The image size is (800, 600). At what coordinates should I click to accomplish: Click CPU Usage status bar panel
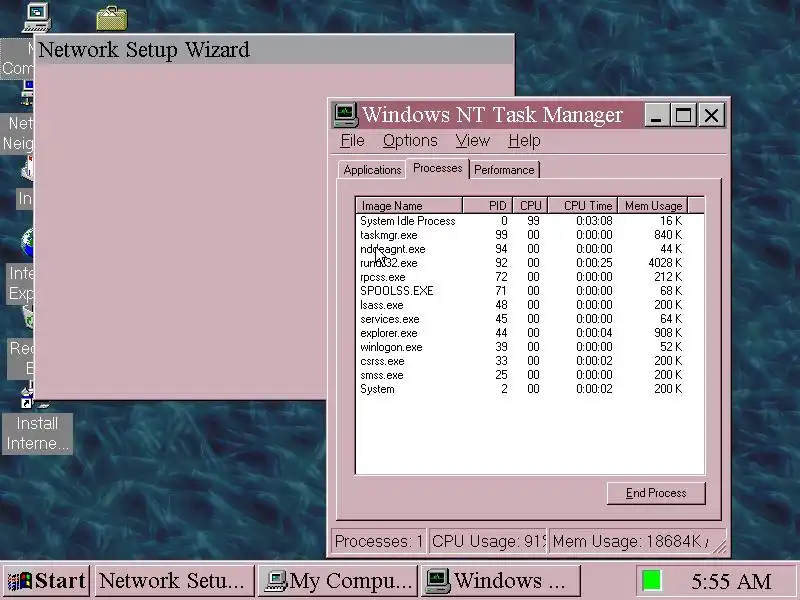(488, 541)
